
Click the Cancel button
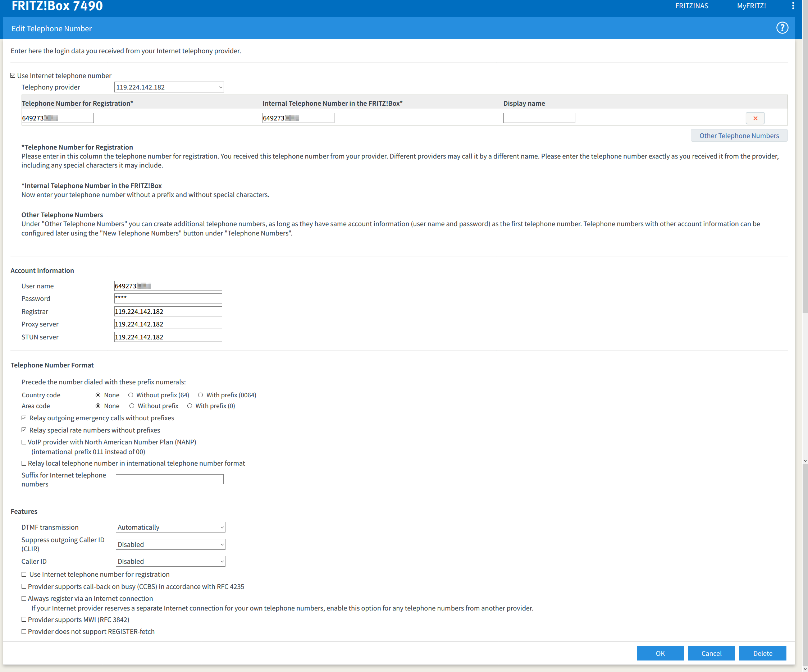pyautogui.click(x=711, y=654)
